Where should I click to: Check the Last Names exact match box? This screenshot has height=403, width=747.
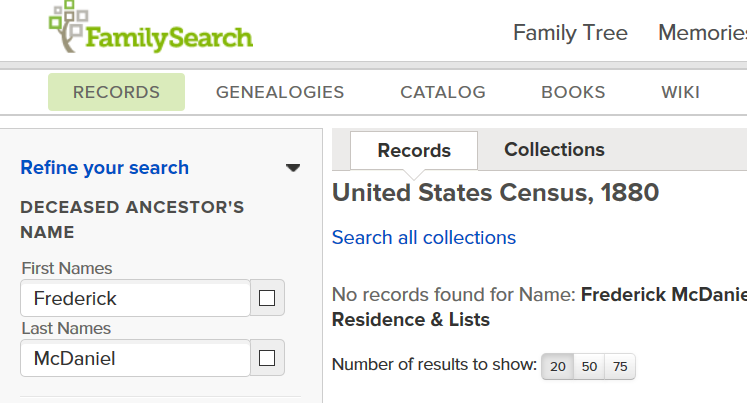[x=267, y=358]
